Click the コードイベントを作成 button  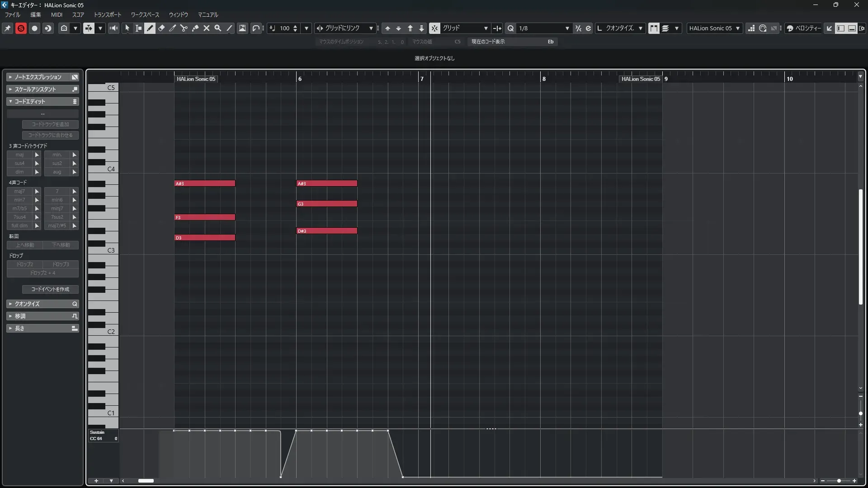50,289
